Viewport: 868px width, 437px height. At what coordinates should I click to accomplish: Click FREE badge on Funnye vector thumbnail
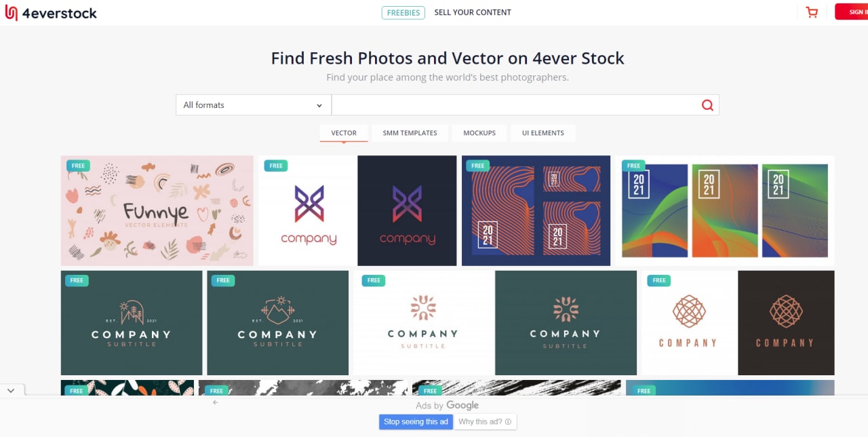[x=78, y=166]
